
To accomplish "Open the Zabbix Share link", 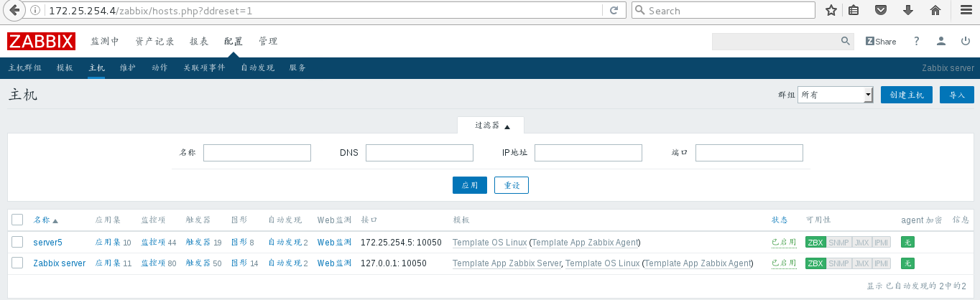I will [x=881, y=42].
